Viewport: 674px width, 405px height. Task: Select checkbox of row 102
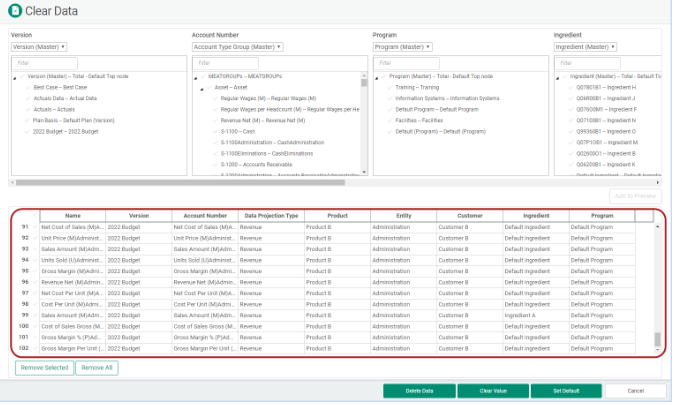(35, 348)
